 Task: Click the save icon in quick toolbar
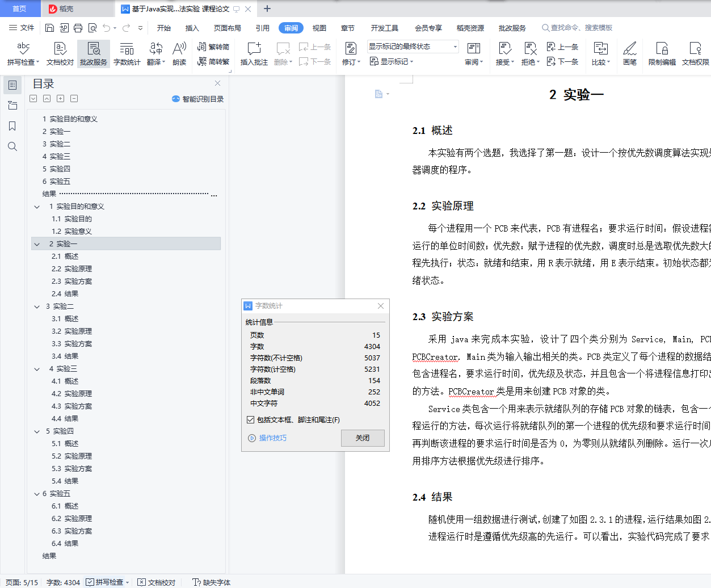click(49, 28)
